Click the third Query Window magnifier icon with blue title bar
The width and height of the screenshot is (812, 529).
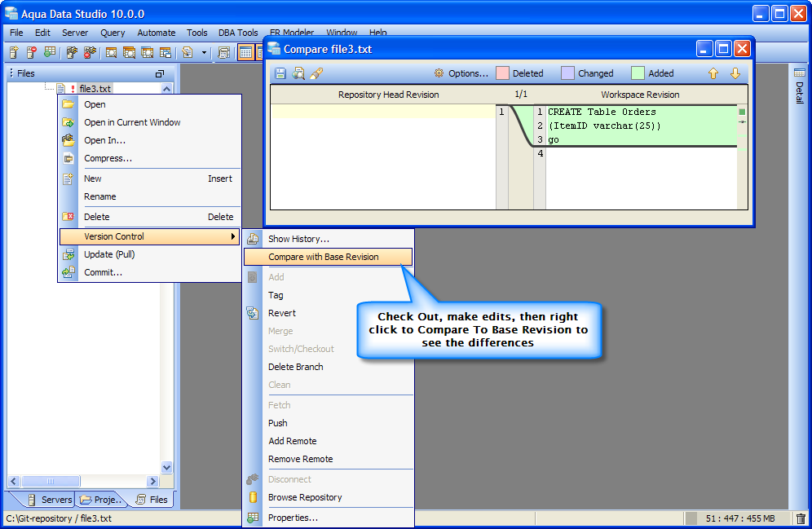[147, 52]
